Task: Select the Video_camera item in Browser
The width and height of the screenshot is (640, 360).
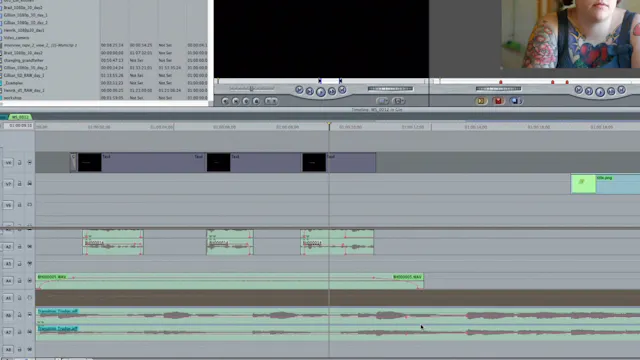Action: click(16, 38)
